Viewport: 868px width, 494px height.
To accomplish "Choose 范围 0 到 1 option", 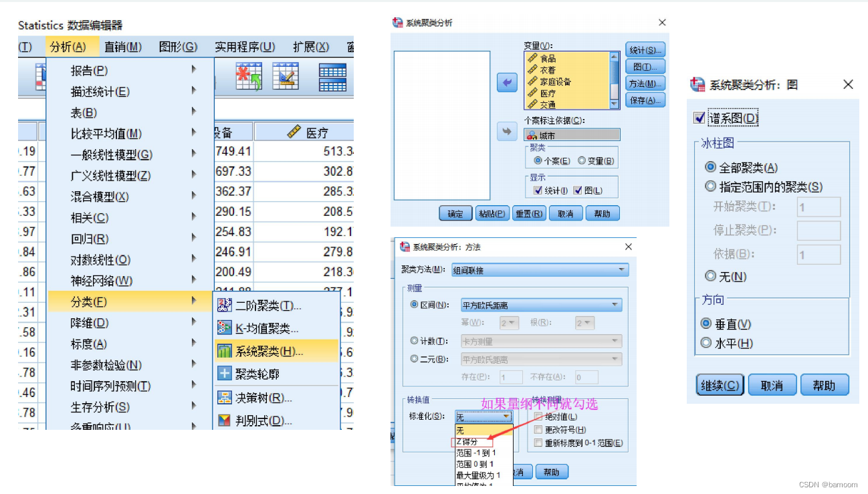I will point(483,464).
